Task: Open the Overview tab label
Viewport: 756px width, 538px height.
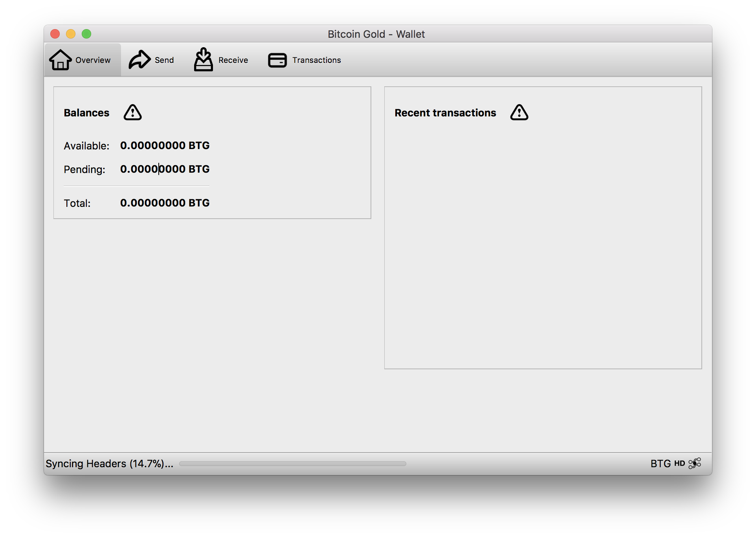Action: click(x=93, y=60)
